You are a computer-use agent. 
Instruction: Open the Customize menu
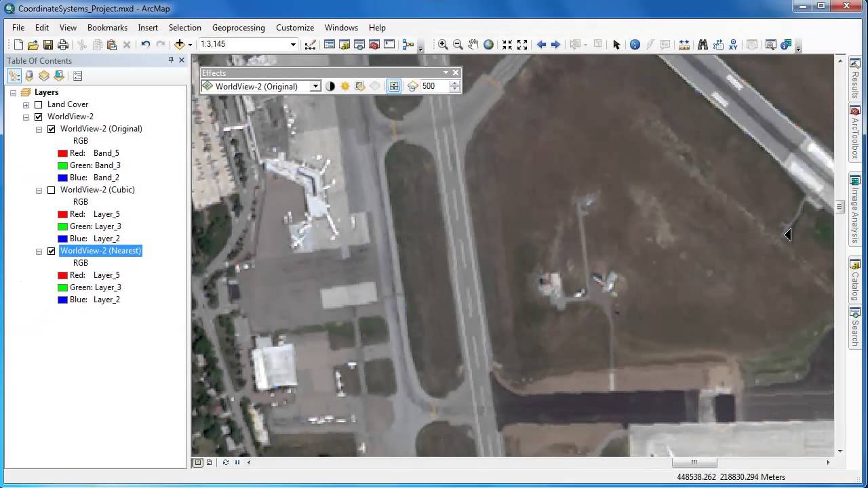coord(295,28)
